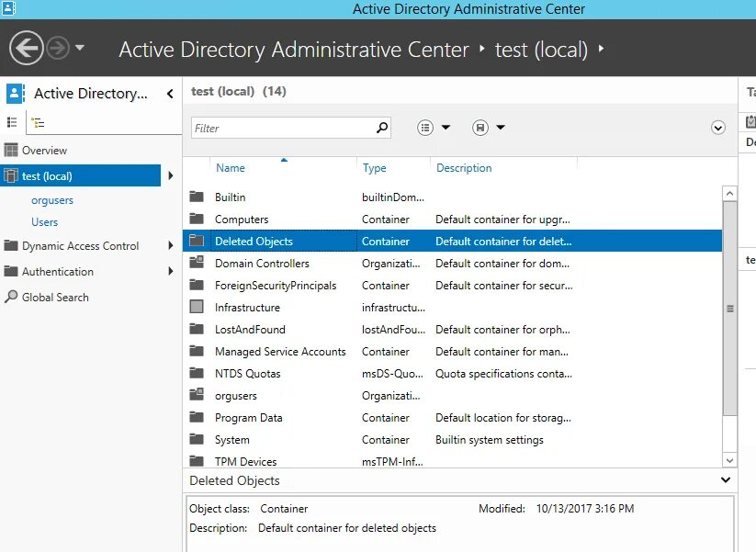Select the Builtin row name
Screen dimensions: 756x552
click(230, 197)
